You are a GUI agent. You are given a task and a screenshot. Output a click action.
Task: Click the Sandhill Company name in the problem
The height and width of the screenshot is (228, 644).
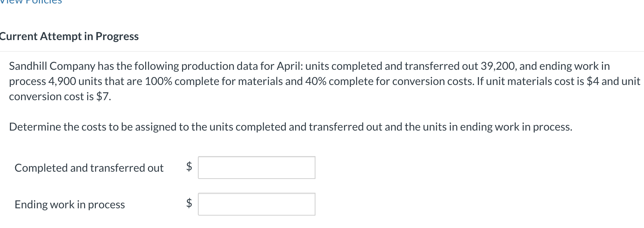pyautogui.click(x=52, y=66)
